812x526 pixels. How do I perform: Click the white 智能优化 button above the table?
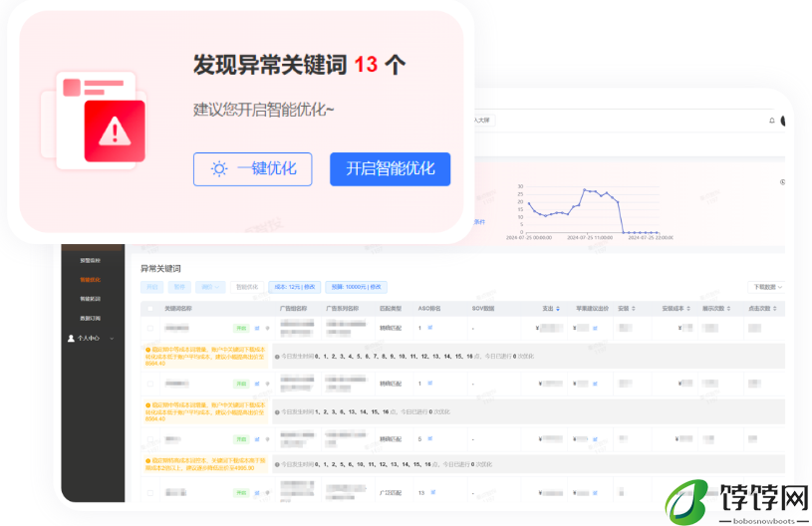(x=247, y=287)
